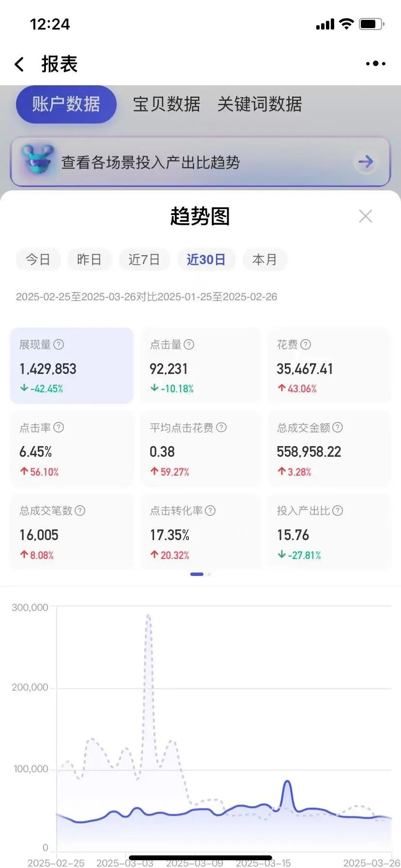Switch to 账户数据 tab

[x=66, y=104]
